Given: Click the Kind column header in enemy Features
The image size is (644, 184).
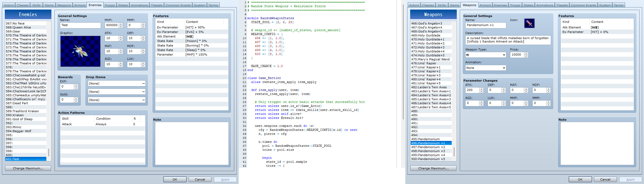Looking at the screenshot, I should tap(170, 22).
